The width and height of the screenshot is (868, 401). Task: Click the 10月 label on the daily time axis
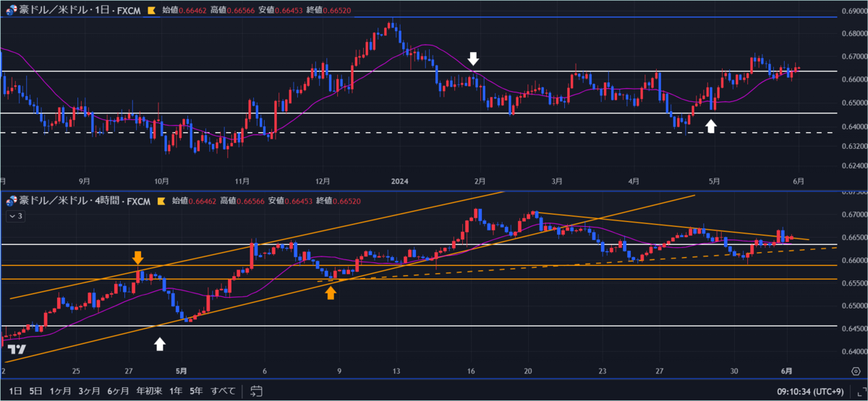pos(162,181)
